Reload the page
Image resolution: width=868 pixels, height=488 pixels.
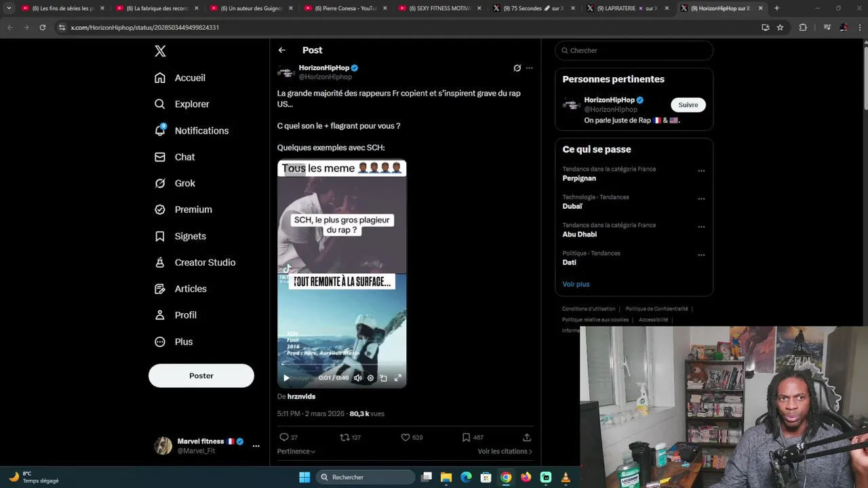(42, 28)
